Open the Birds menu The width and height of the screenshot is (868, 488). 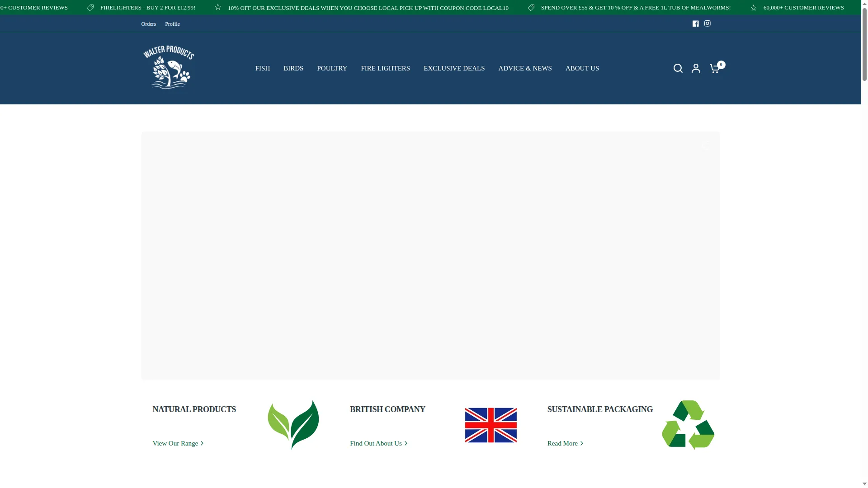pyautogui.click(x=293, y=68)
